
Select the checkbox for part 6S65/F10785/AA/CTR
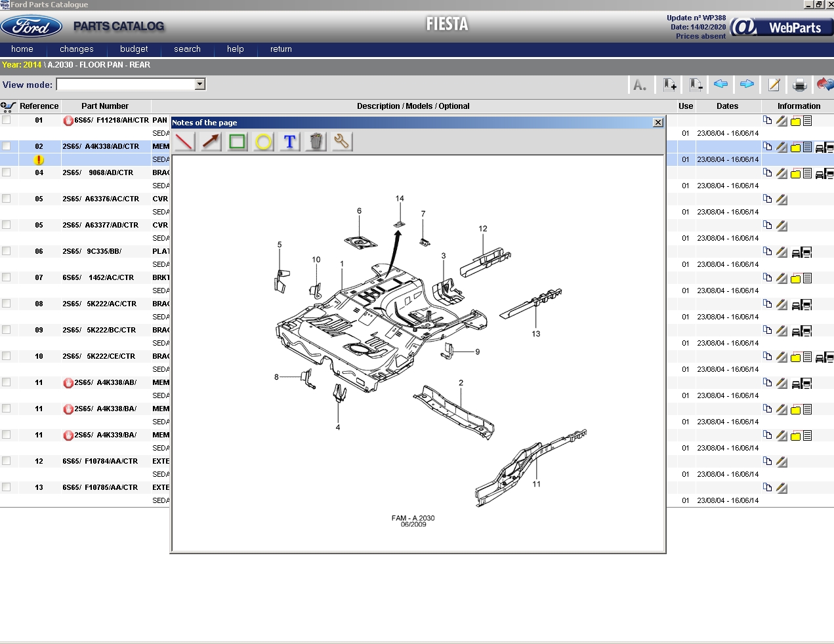[x=7, y=487]
